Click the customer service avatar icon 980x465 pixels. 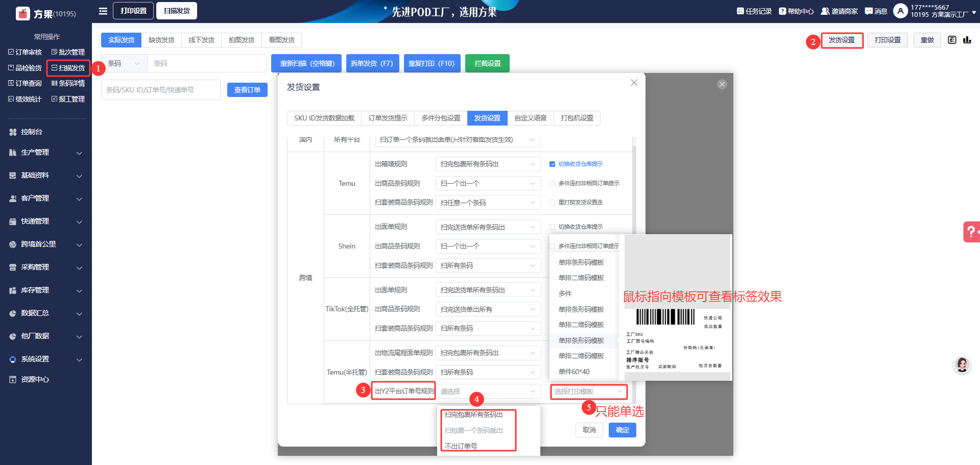click(x=962, y=364)
